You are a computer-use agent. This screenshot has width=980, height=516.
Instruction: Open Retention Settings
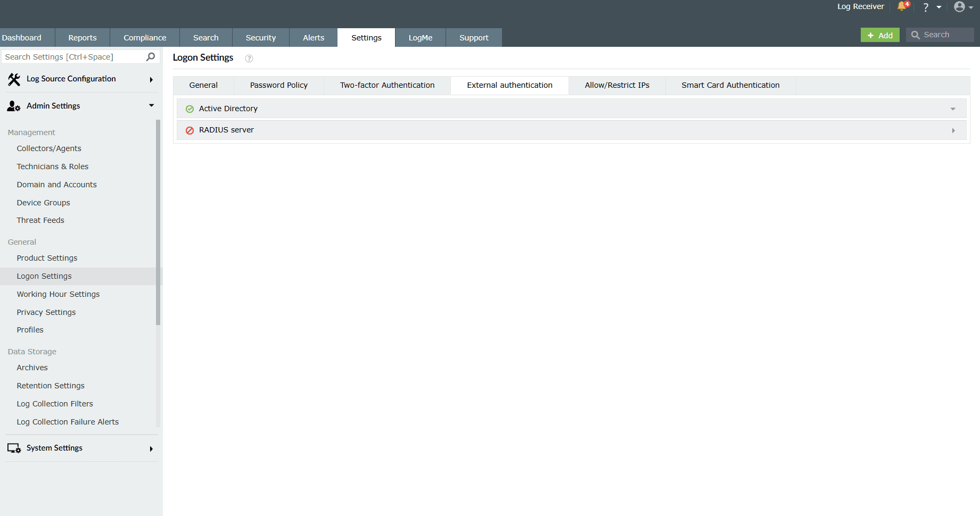(x=51, y=386)
